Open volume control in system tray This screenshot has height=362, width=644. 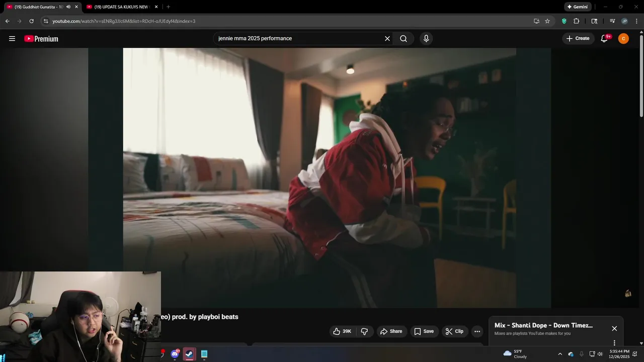click(x=600, y=354)
